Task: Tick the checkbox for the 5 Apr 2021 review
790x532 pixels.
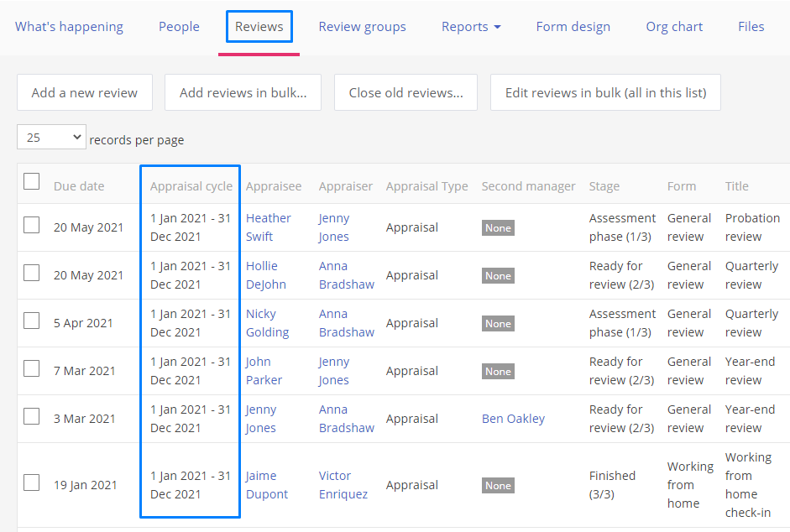Action: click(32, 321)
